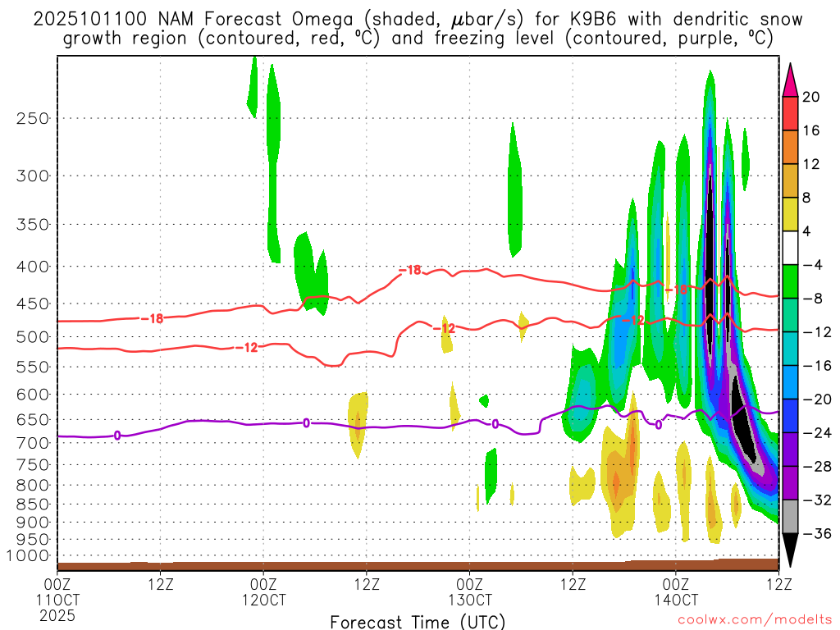Click the magenta -28 to -32 swatch
This screenshot has width=840, height=630.
point(790,483)
